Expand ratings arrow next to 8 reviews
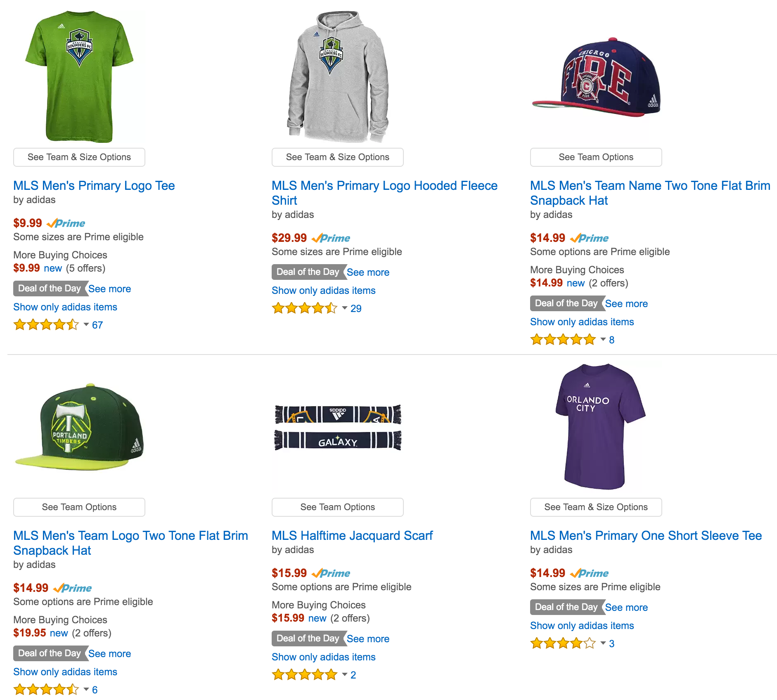This screenshot has width=777, height=700. [603, 339]
